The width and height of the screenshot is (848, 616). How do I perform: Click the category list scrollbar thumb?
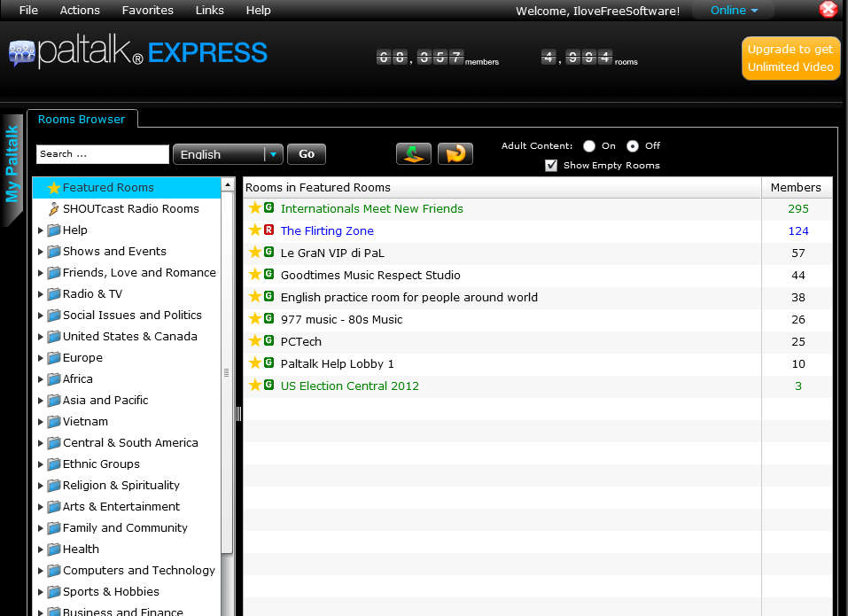point(227,372)
